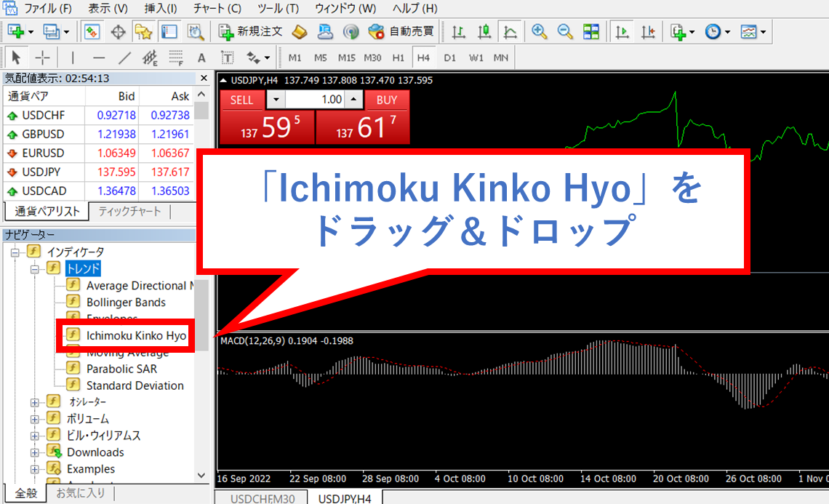829x504 pixels.
Task: Open the 挿入(I) menu
Action: point(161,9)
